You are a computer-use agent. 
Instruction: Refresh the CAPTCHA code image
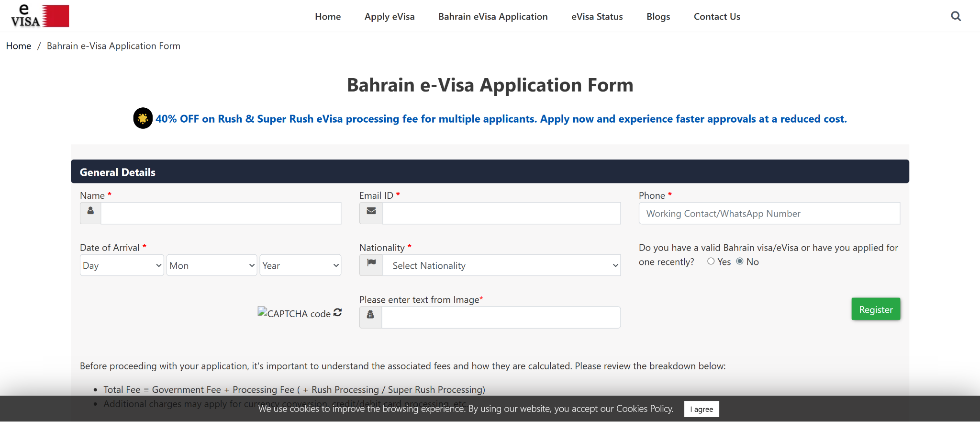[338, 312]
